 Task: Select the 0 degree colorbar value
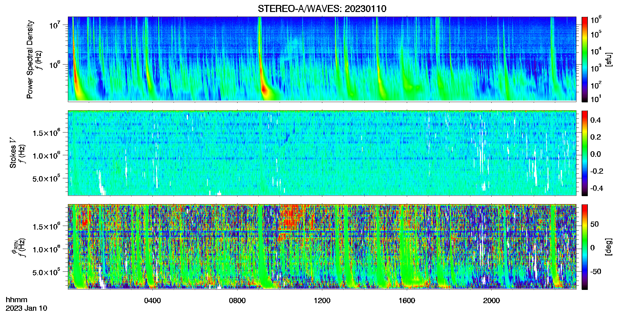point(592,248)
